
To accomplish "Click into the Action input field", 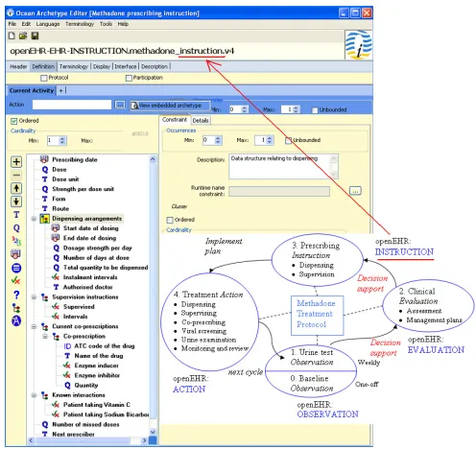I will [72, 105].
